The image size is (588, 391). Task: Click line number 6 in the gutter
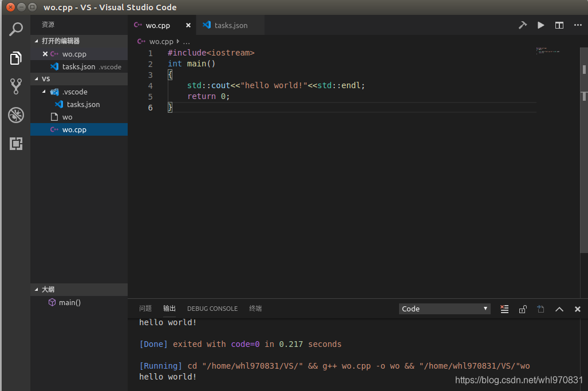point(151,108)
